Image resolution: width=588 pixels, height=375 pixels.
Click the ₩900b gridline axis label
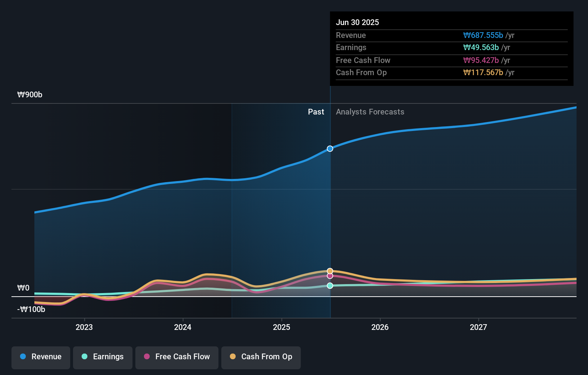(29, 95)
